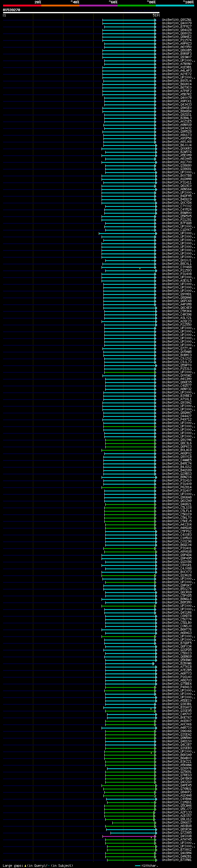Click the green alignment bar for UniRef100_P62814
The width and height of the screenshot is (197, 868).
(129, 487)
